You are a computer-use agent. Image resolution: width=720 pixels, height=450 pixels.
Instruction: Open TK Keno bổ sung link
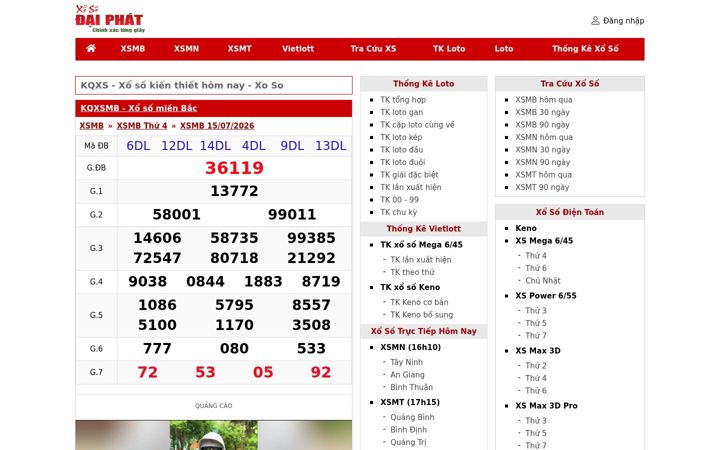(422, 315)
